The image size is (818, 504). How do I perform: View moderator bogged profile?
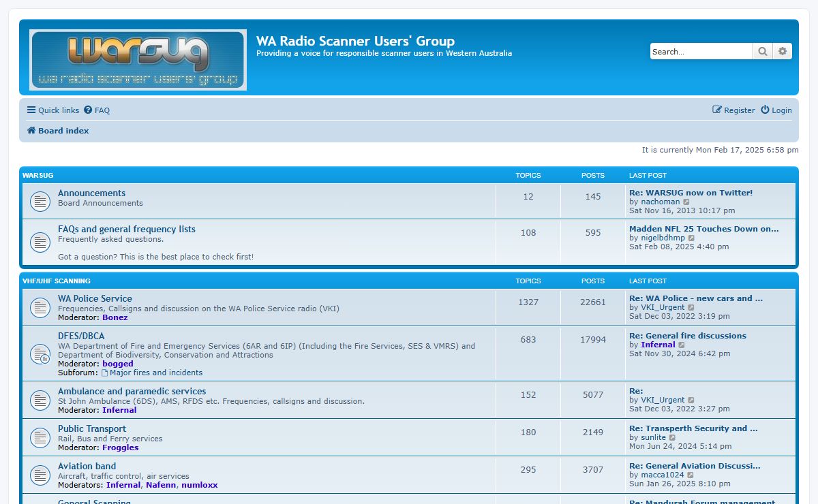click(x=118, y=364)
